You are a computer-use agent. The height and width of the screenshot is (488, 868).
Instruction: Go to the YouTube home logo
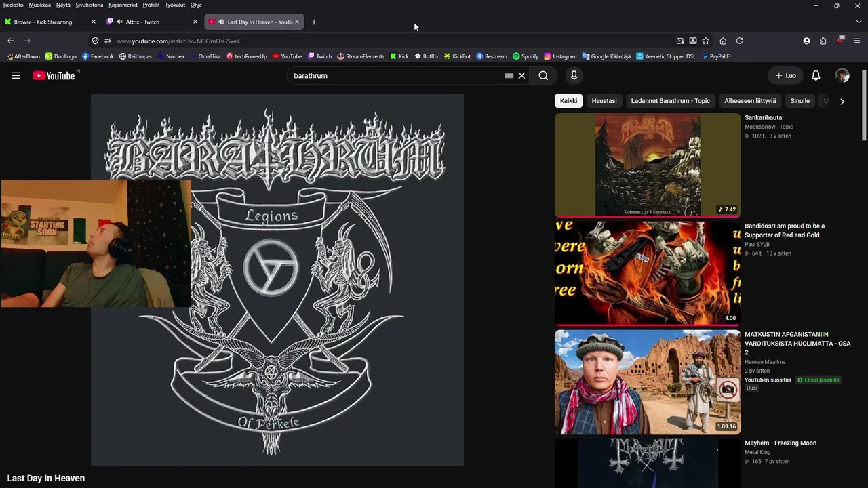pyautogui.click(x=54, y=75)
